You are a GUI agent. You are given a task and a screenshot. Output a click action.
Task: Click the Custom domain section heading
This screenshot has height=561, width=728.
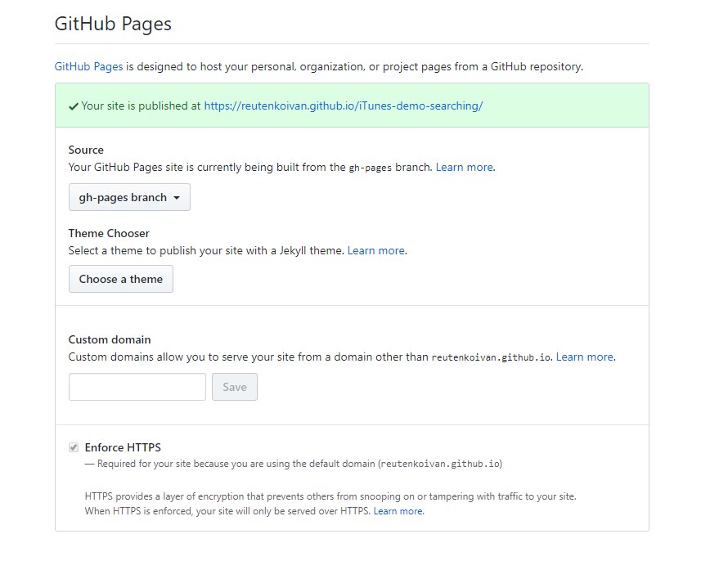click(110, 339)
